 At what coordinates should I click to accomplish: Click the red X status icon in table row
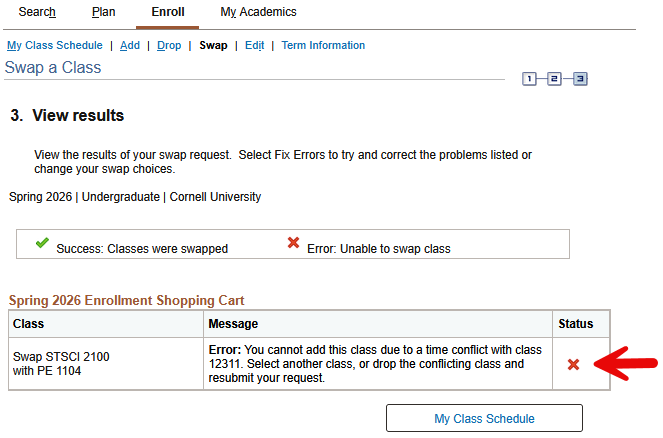tap(573, 364)
